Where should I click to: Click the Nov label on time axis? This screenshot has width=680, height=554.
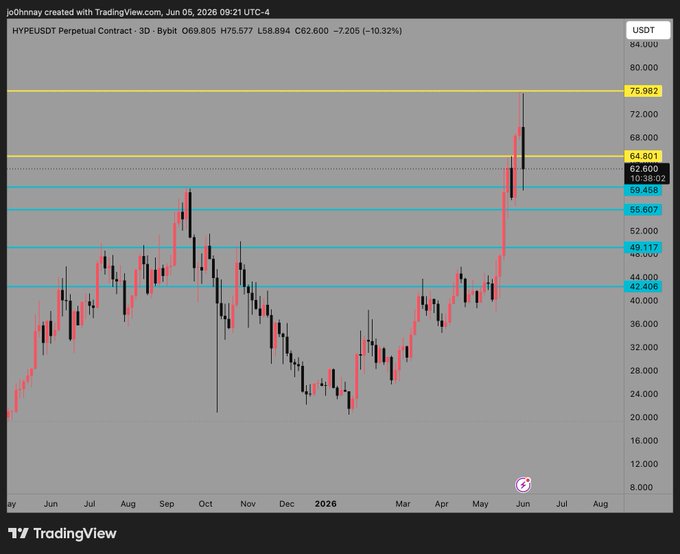[x=248, y=504]
